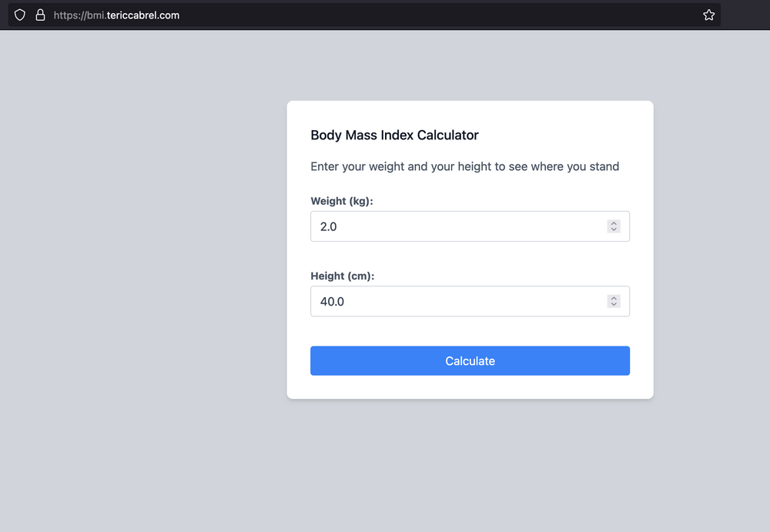Click the 2.0 value in weight field
The width and height of the screenshot is (770, 532).
[x=329, y=226]
